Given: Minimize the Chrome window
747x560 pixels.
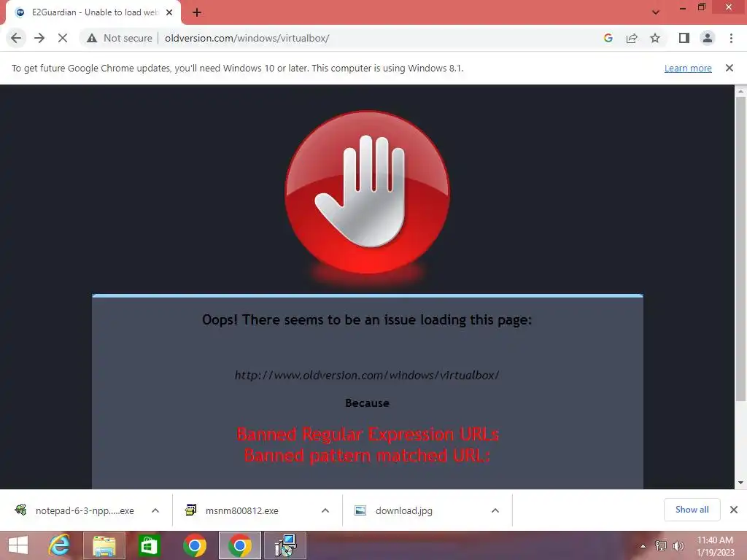Looking at the screenshot, I should tap(683, 7).
